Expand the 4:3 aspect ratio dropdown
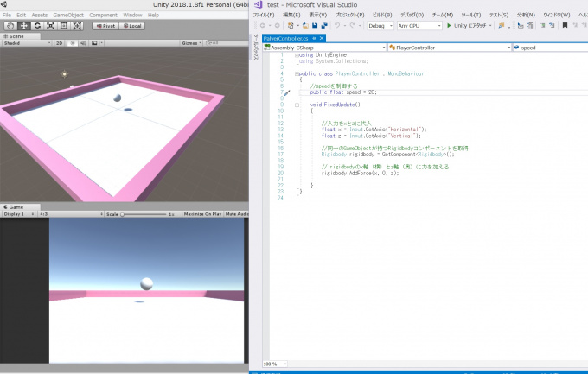The image size is (588, 374). click(x=71, y=213)
